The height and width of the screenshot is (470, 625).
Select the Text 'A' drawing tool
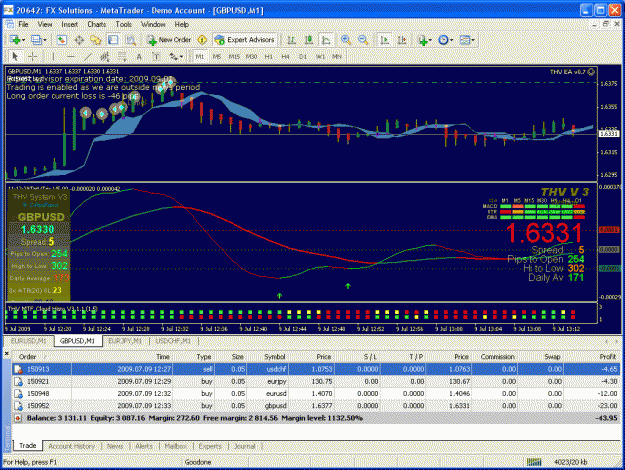139,57
